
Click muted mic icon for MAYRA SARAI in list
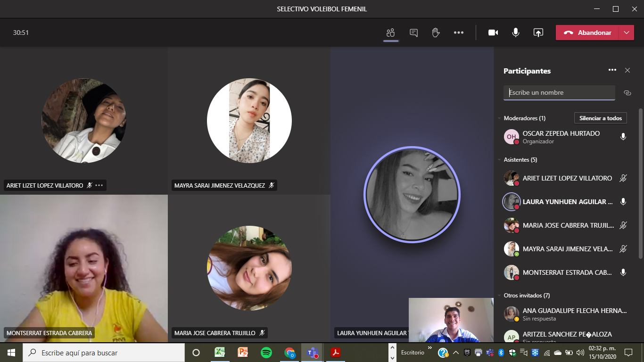623,249
